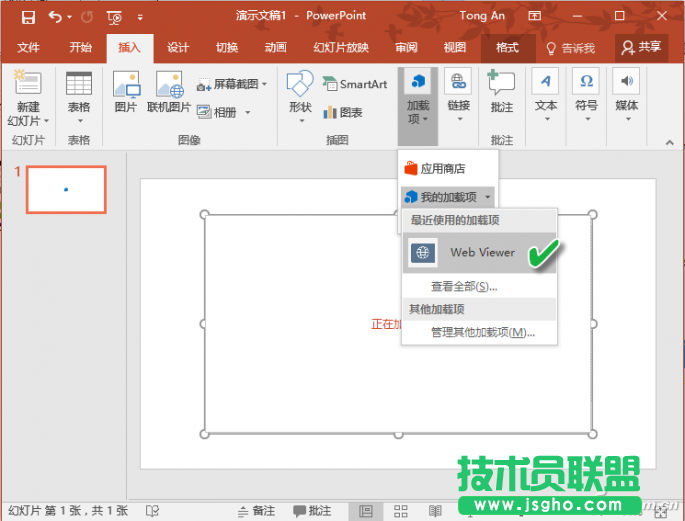Open the 表格 insert table dropdown

click(79, 97)
